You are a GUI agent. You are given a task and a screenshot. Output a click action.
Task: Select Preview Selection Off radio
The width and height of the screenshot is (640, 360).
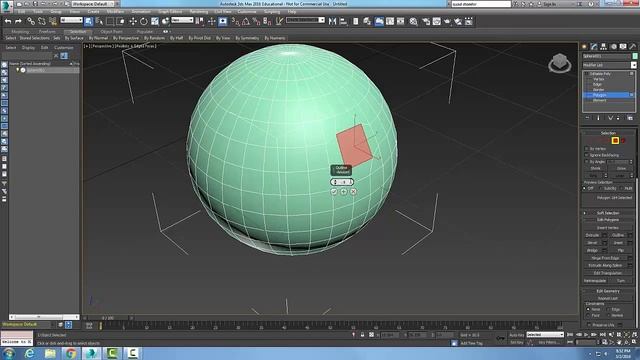(x=584, y=188)
